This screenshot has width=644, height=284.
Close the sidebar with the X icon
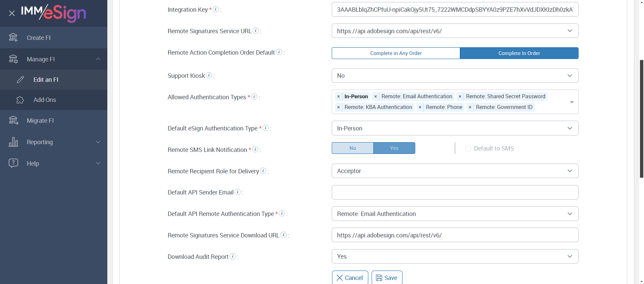[x=12, y=13]
